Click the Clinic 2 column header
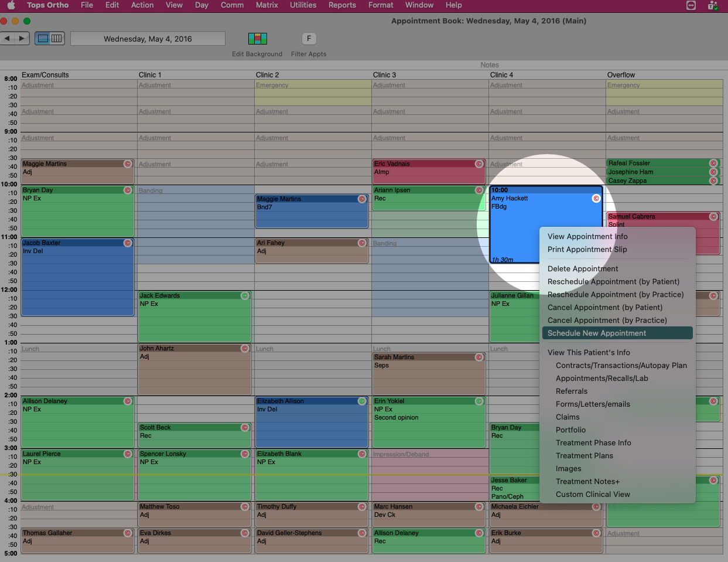This screenshot has height=562, width=728. point(268,75)
